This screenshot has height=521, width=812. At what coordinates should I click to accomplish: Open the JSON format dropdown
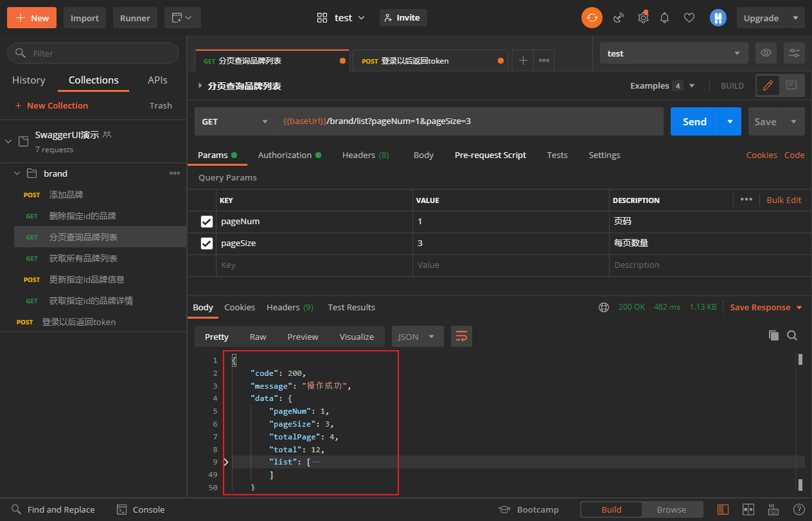tap(418, 337)
